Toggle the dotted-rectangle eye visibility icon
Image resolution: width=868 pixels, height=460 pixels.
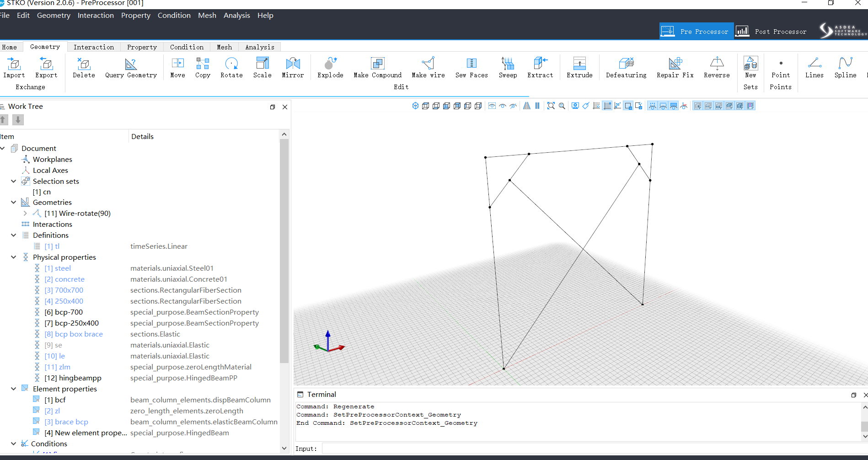tap(492, 106)
